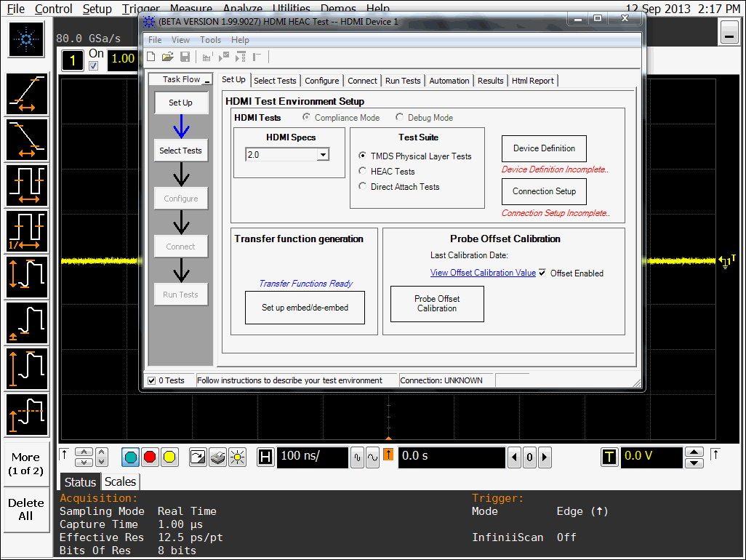Screen dimensions: 746x560
Task: Select HEAC Tests radio button
Action: click(x=363, y=172)
